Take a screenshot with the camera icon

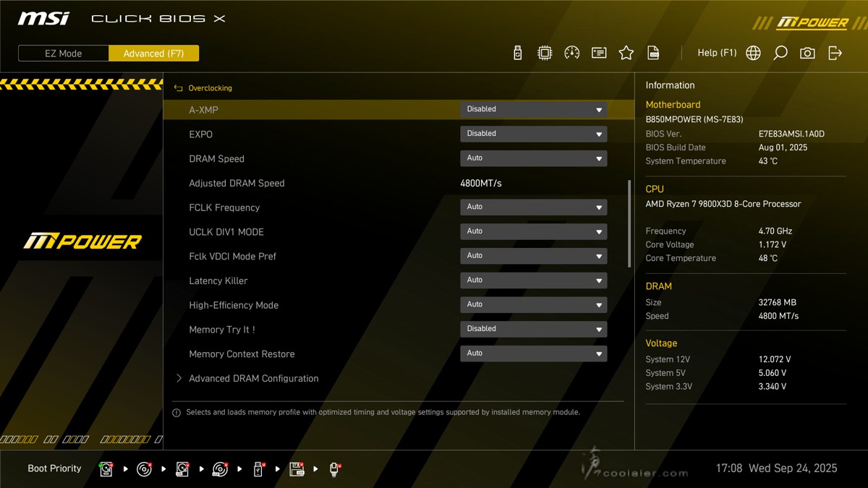(807, 53)
